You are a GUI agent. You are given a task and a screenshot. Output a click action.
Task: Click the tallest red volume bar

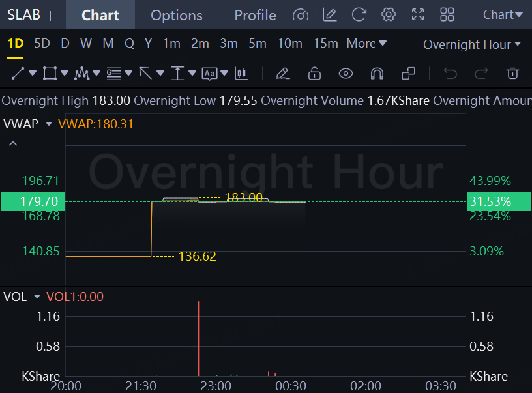(x=198, y=338)
